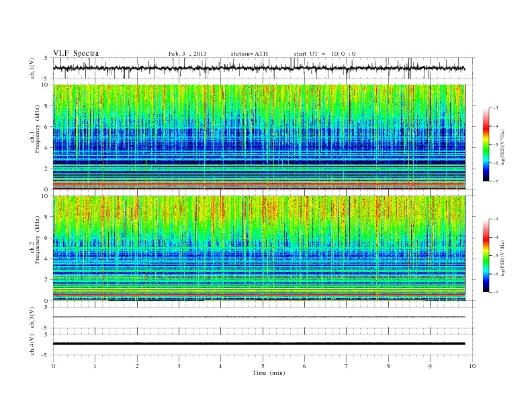Click the "2" tick on the time axis
The image size is (532, 411).
coord(137,366)
